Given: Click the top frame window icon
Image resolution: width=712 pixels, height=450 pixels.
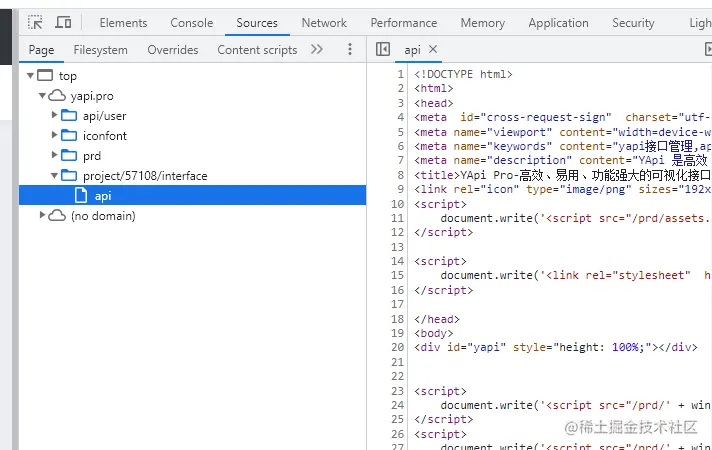Looking at the screenshot, I should 45,75.
